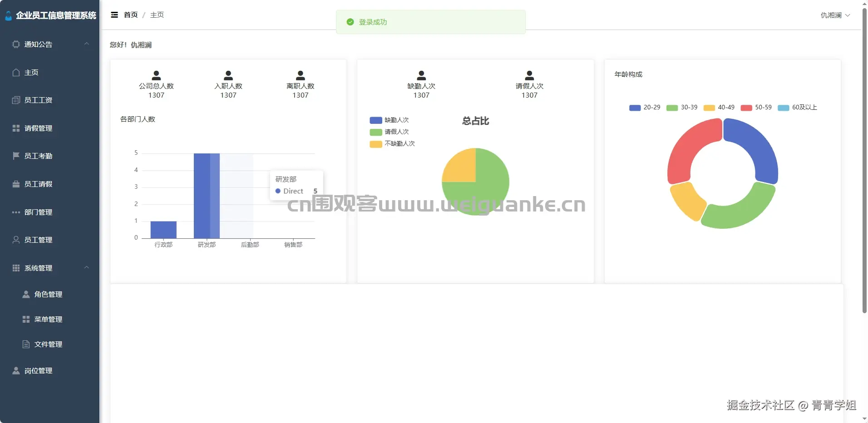
Task: Go to 首页 breadcrumb link
Action: pos(131,15)
